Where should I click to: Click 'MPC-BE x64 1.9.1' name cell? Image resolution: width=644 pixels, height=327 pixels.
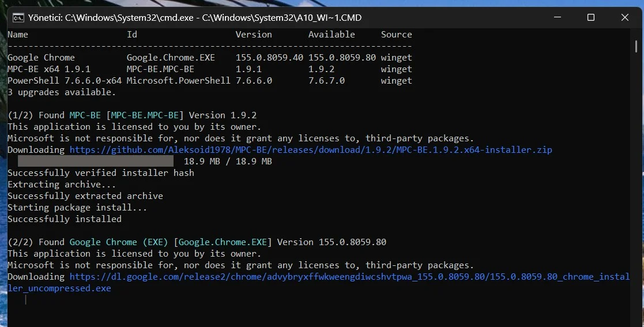click(49, 69)
